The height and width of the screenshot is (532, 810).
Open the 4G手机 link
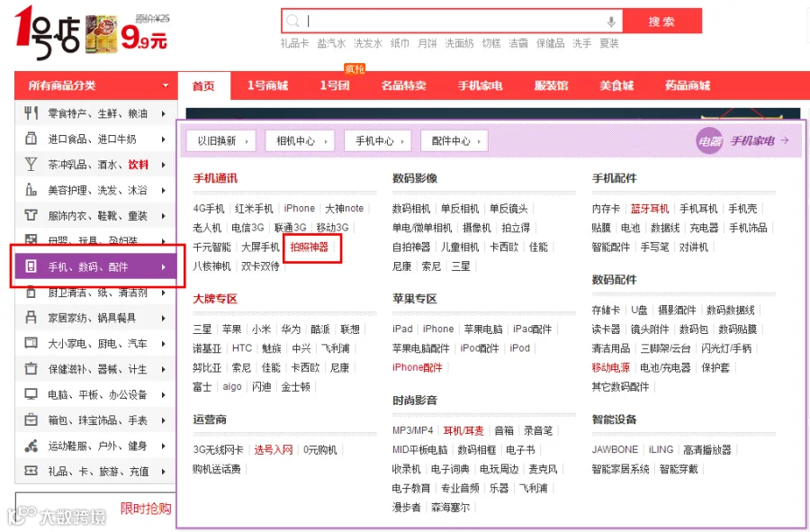pos(209,209)
